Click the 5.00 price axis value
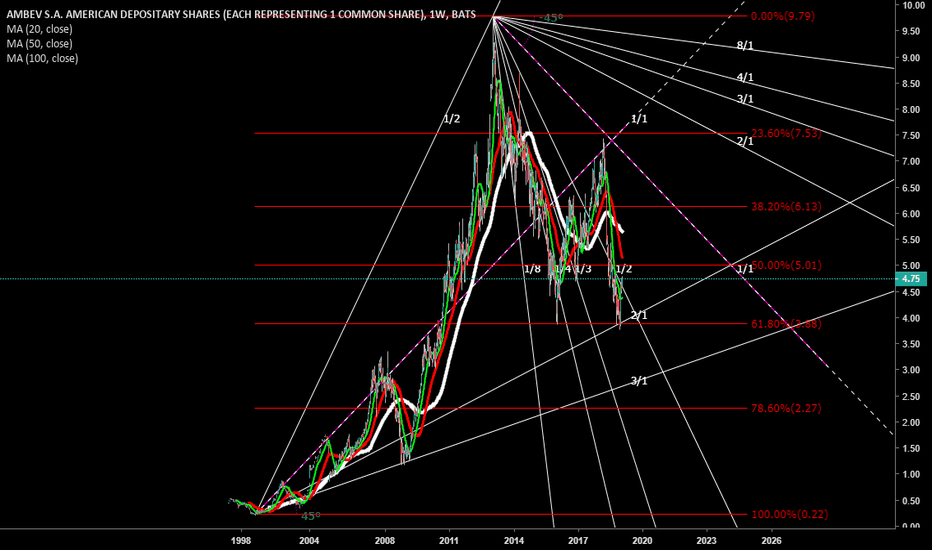 point(913,266)
